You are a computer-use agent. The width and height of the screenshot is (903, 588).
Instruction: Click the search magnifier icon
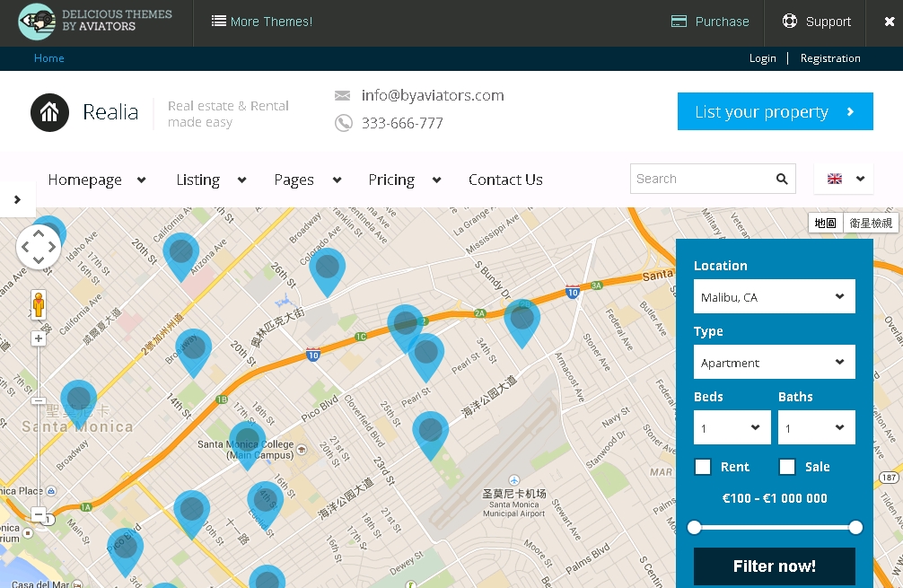pyautogui.click(x=782, y=179)
